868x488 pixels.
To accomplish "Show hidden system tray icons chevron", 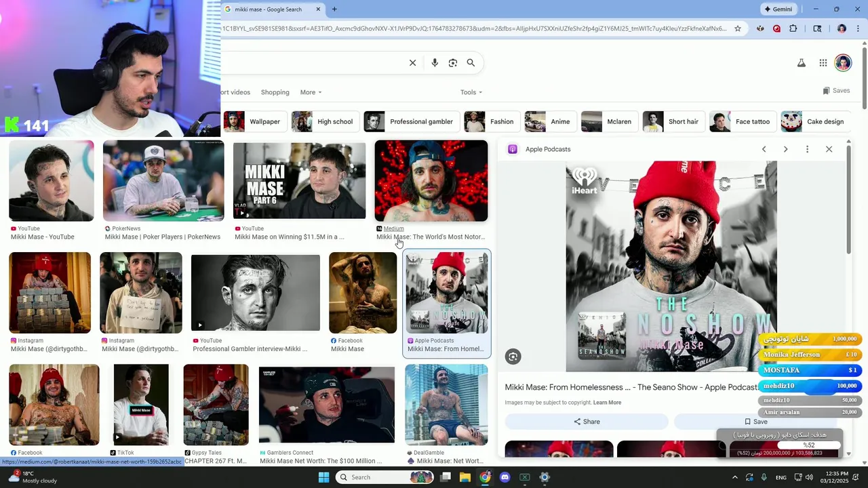I will [735, 477].
